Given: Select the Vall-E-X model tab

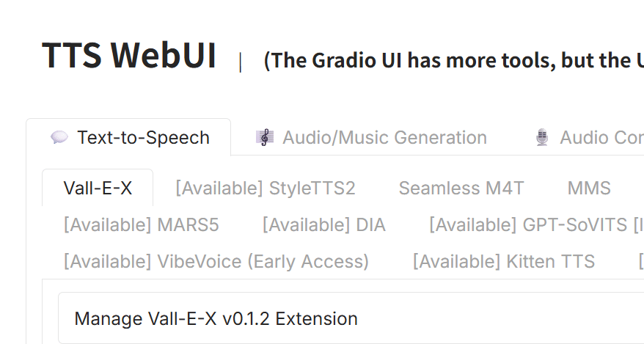Looking at the screenshot, I should point(98,188).
